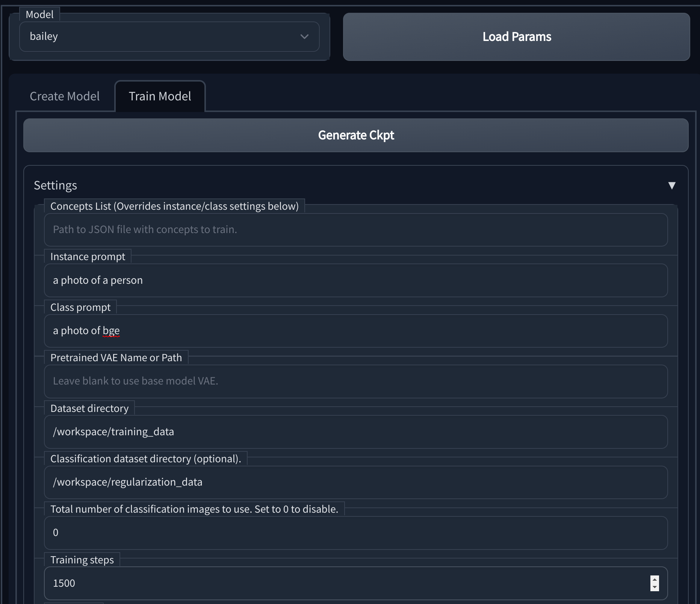Switch to the Create Model tab
The width and height of the screenshot is (700, 604).
point(65,96)
